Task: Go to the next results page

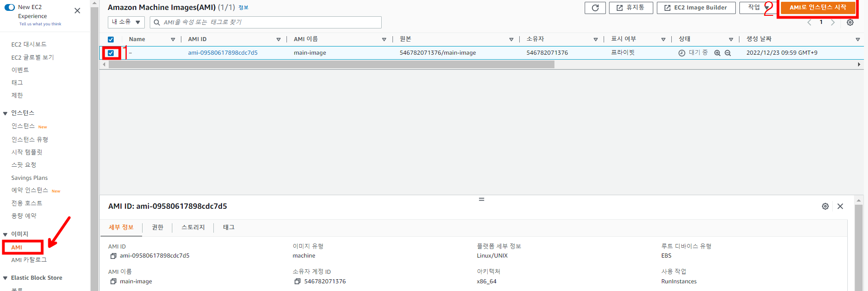Action: [x=833, y=23]
